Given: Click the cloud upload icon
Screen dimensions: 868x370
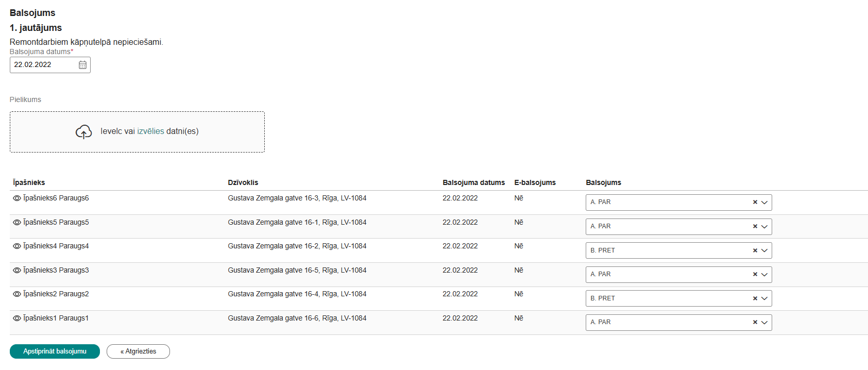Looking at the screenshot, I should click(83, 132).
